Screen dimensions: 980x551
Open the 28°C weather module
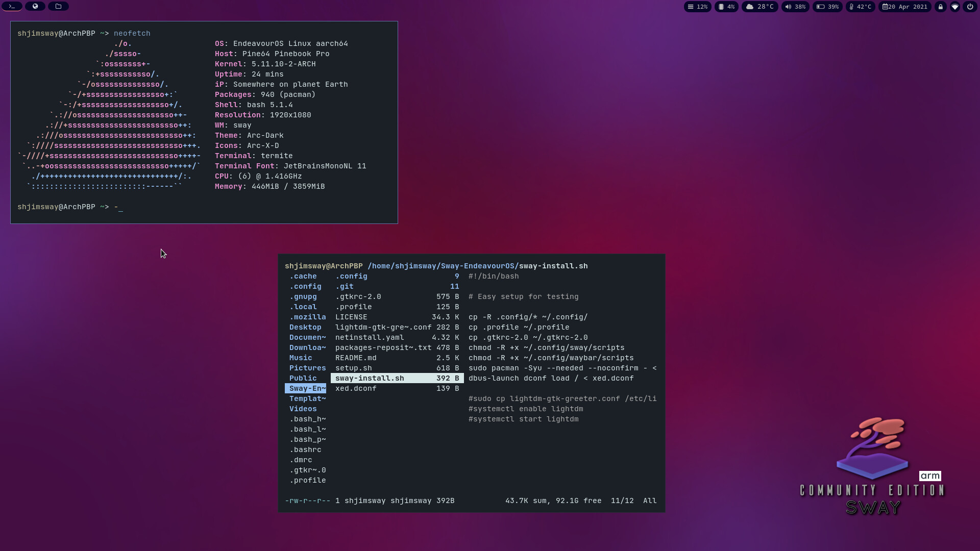(759, 7)
